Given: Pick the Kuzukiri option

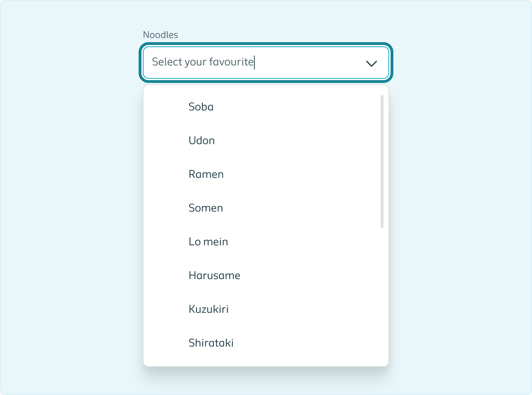Looking at the screenshot, I should 209,309.
